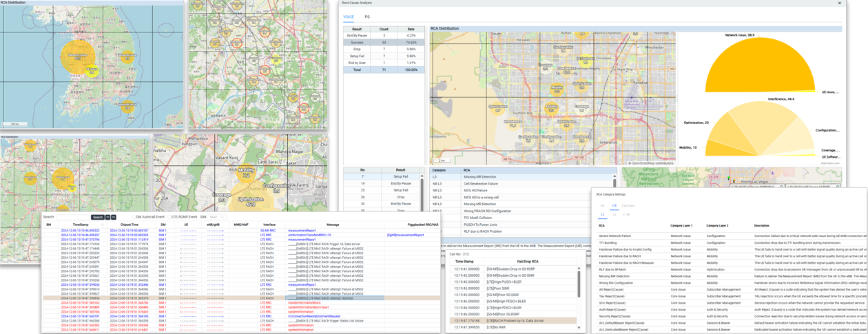Focus the Search input field

(72, 217)
